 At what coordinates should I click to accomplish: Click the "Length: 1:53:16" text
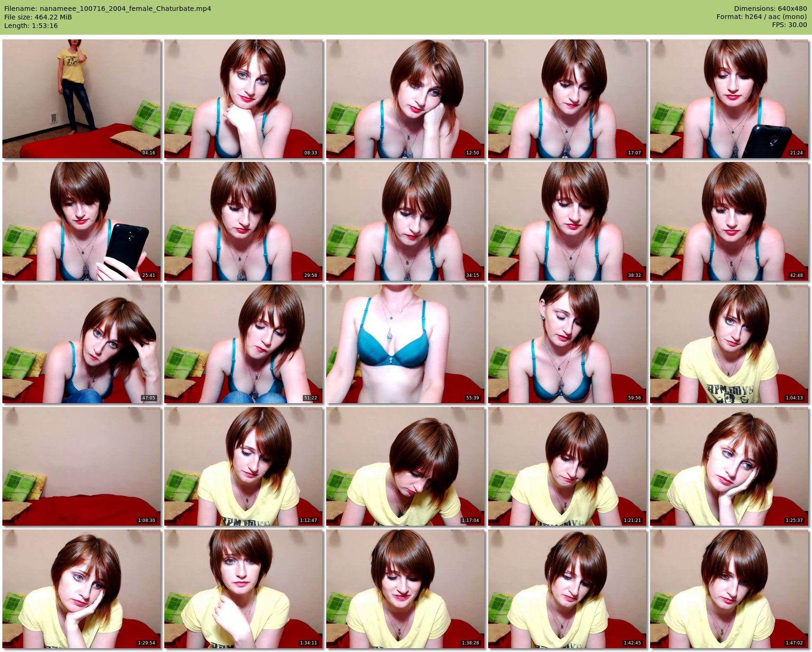[x=31, y=26]
